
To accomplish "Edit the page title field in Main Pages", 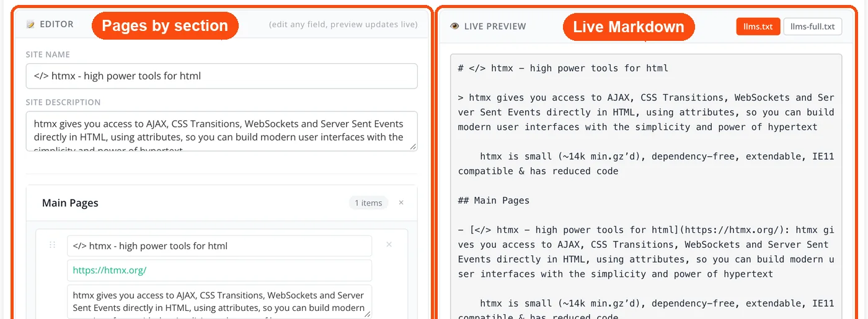I will [219, 246].
